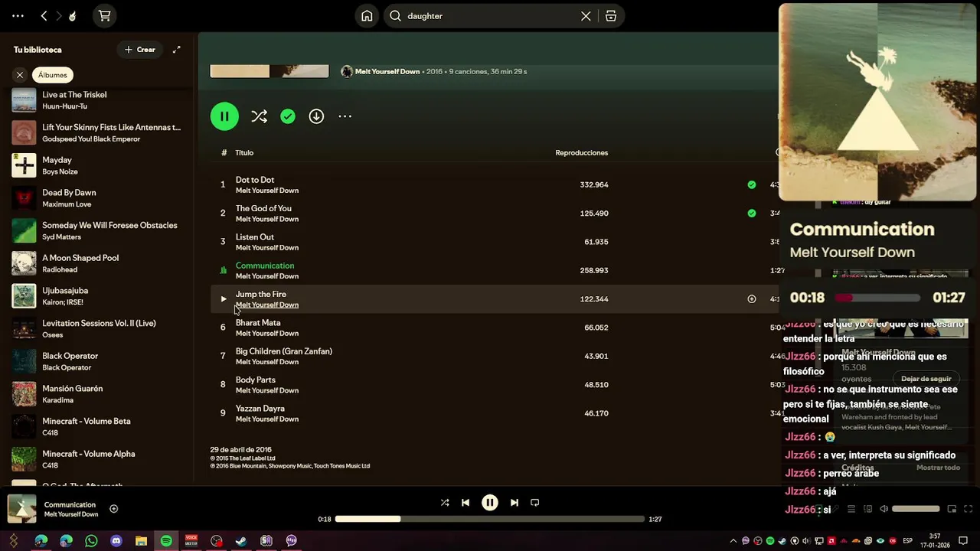Click the Crear button in library
Image resolution: width=980 pixels, height=551 pixels.
tap(140, 50)
